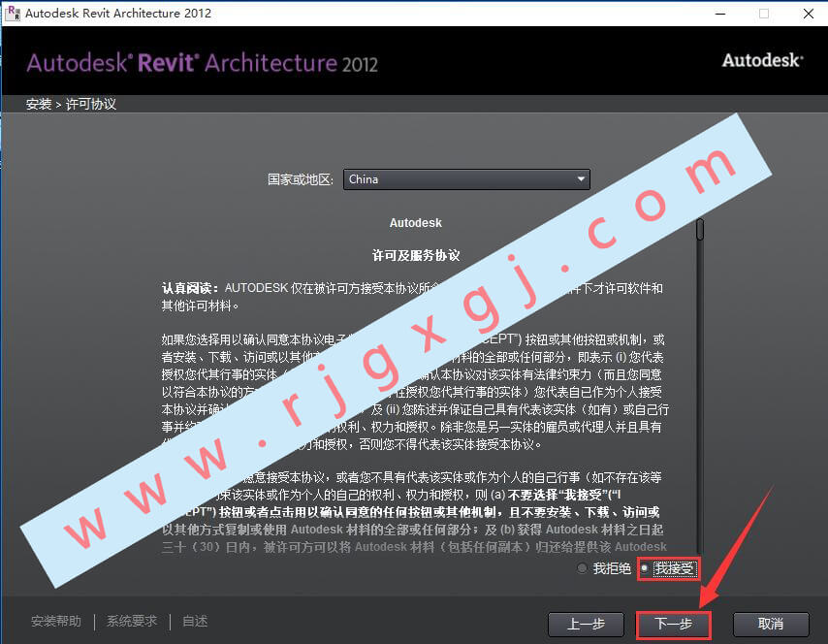
Task: Minimize the installer window
Action: tap(720, 14)
